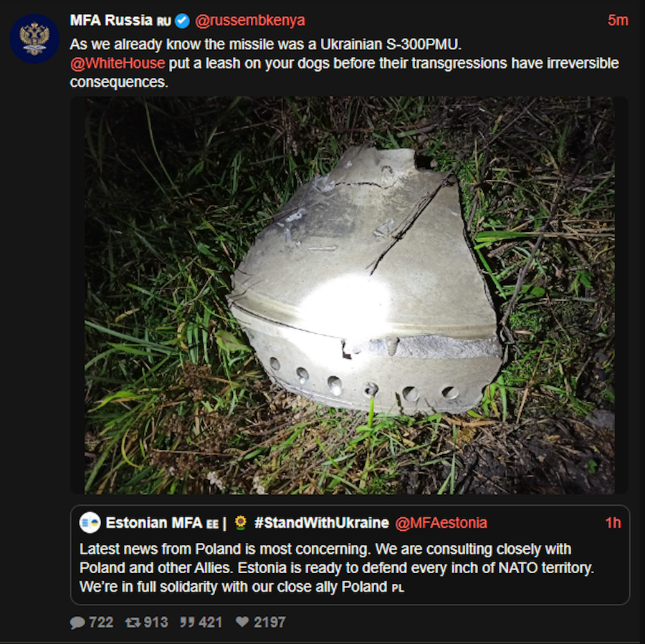This screenshot has width=645, height=644.
Task: Open the quoted Estonian MFA tweet text
Action: (337, 568)
